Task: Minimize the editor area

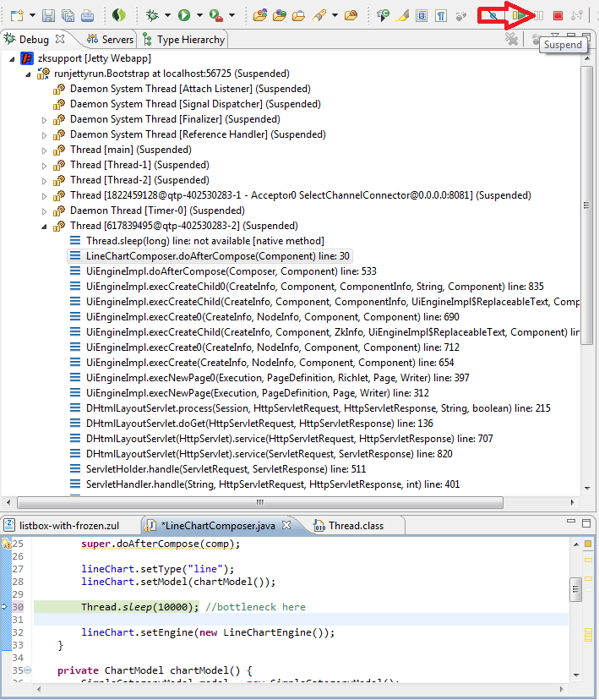Action: tap(571, 521)
